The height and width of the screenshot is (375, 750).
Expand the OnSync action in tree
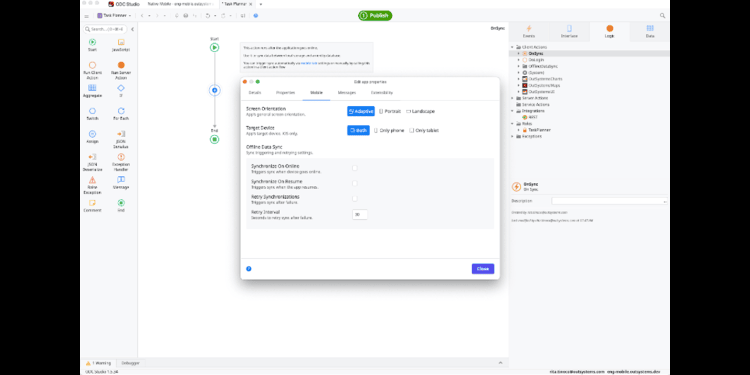pyautogui.click(x=518, y=54)
